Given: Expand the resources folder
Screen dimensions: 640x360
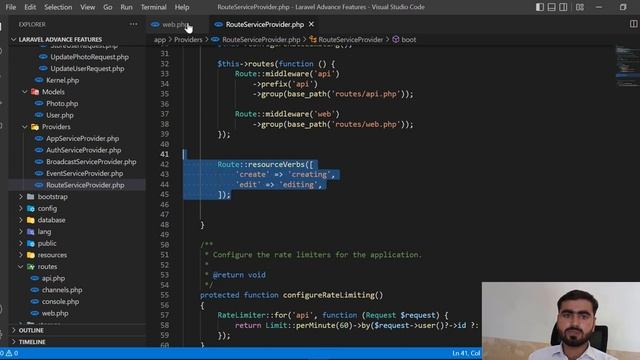Looking at the screenshot, I should [21, 255].
